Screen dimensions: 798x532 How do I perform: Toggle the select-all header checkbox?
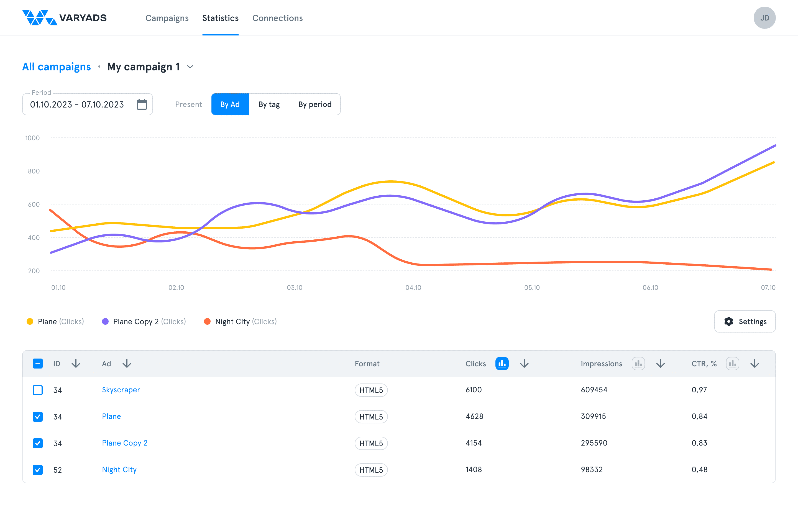click(x=38, y=364)
